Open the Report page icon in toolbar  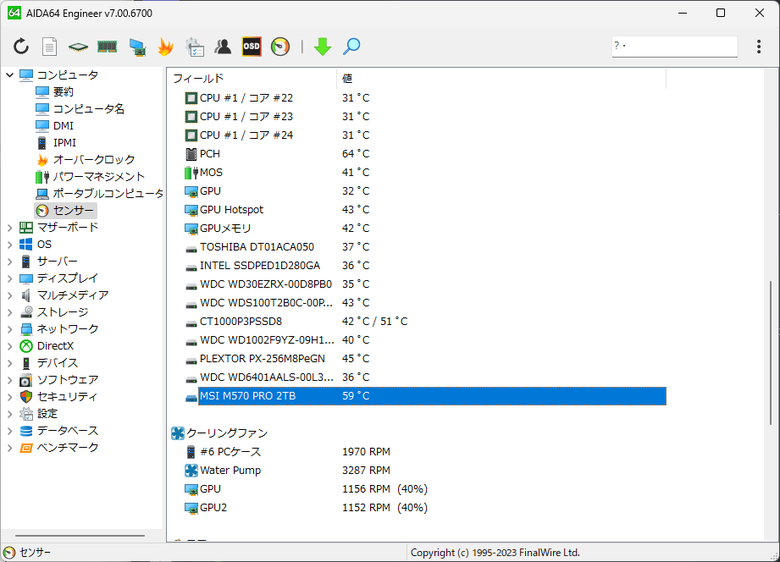coord(49,47)
